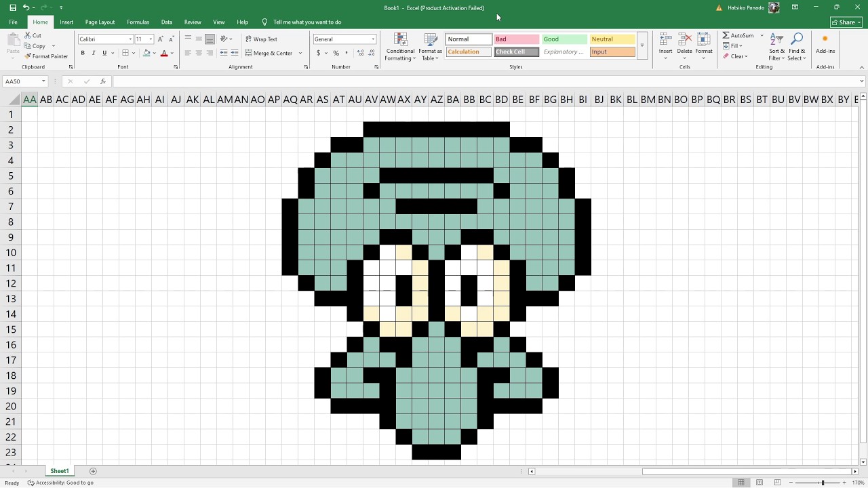Image resolution: width=868 pixels, height=488 pixels.
Task: Toggle Bold formatting
Action: (x=83, y=53)
